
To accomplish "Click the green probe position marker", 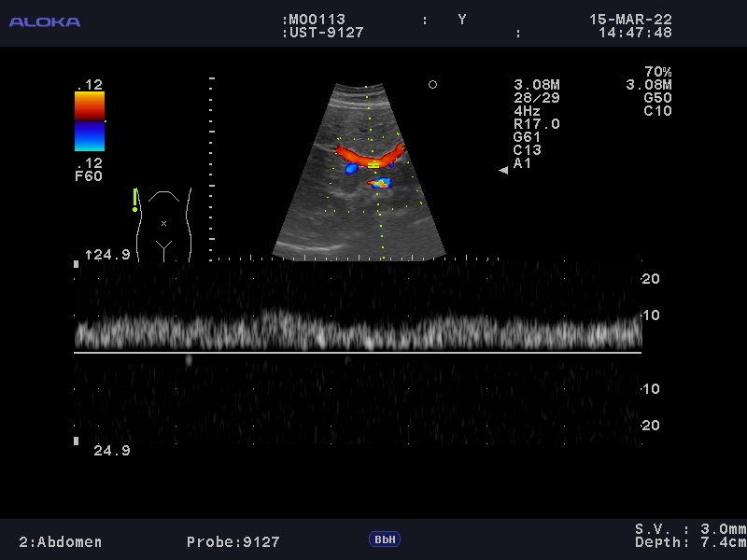I will click(x=135, y=200).
